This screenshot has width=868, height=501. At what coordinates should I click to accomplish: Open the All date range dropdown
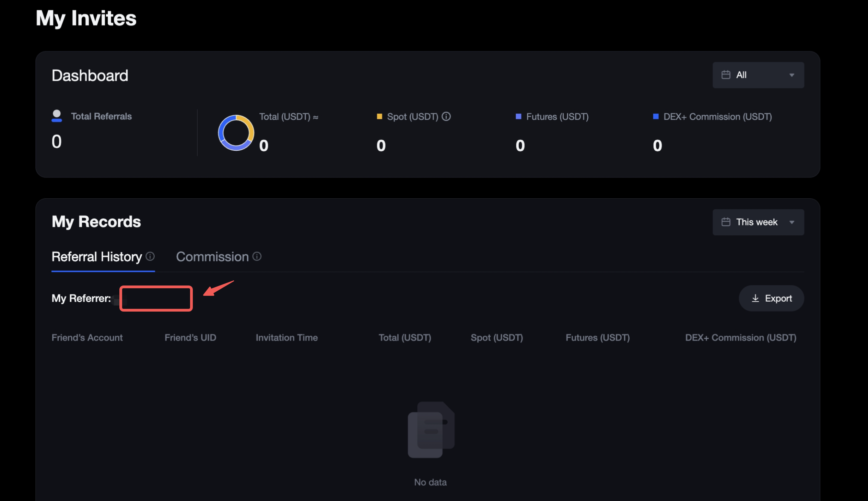tap(758, 75)
